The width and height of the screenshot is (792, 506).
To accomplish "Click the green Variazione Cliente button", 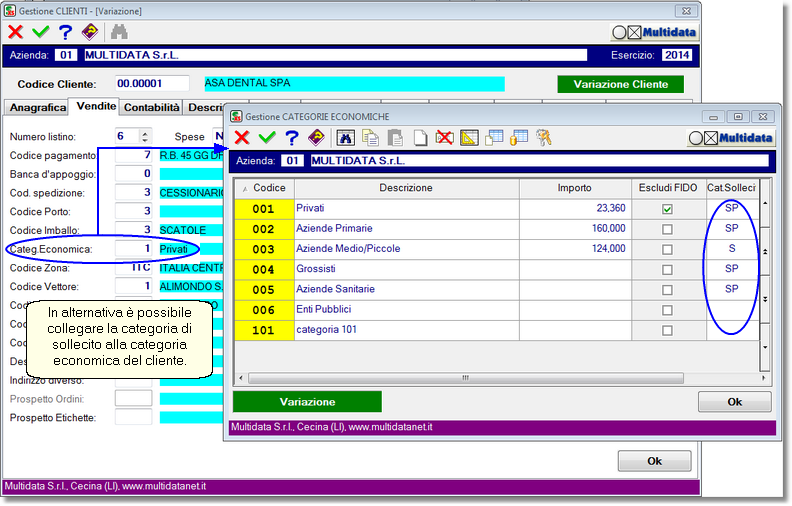I will pyautogui.click(x=620, y=84).
